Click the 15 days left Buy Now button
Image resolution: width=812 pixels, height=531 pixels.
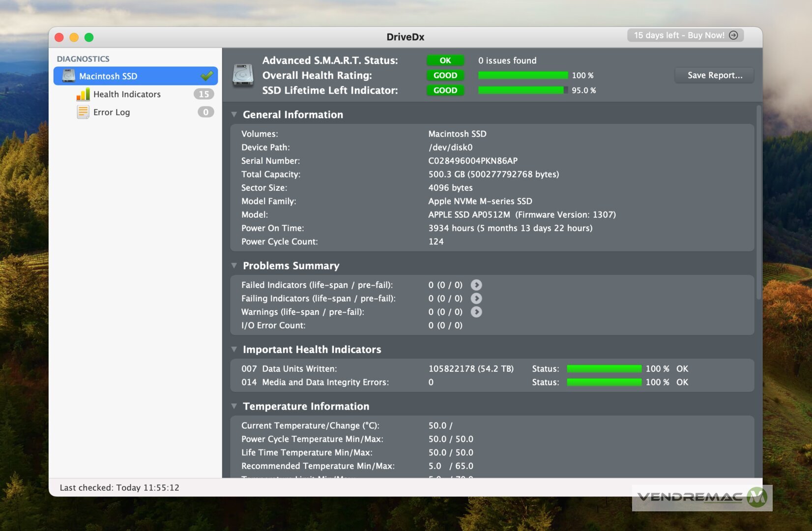tap(679, 35)
